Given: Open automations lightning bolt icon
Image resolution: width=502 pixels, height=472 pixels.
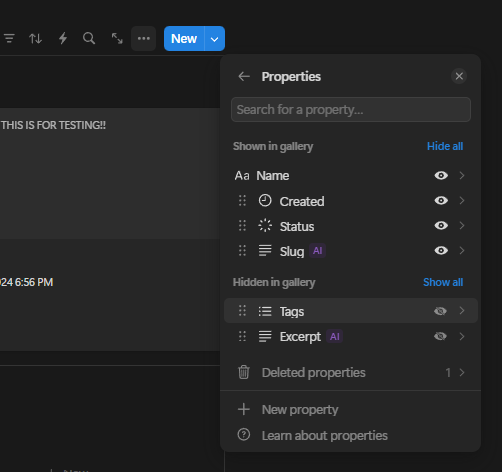Looking at the screenshot, I should point(63,39).
